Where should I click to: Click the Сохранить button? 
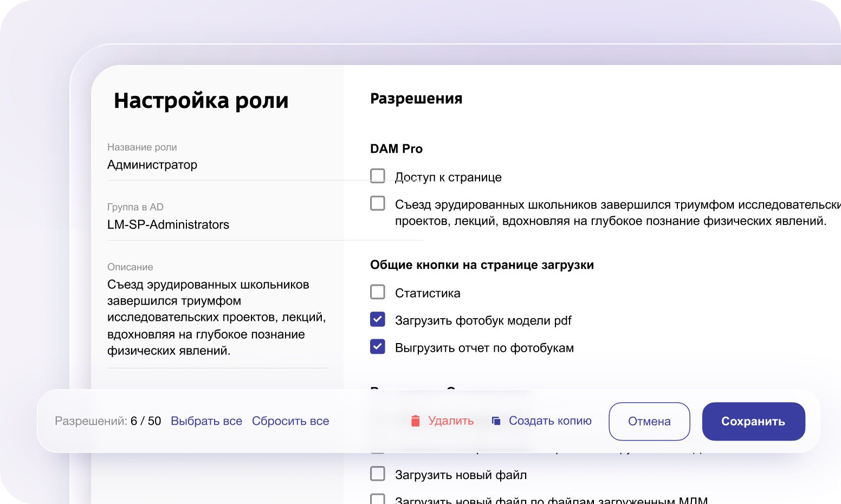pyautogui.click(x=754, y=421)
